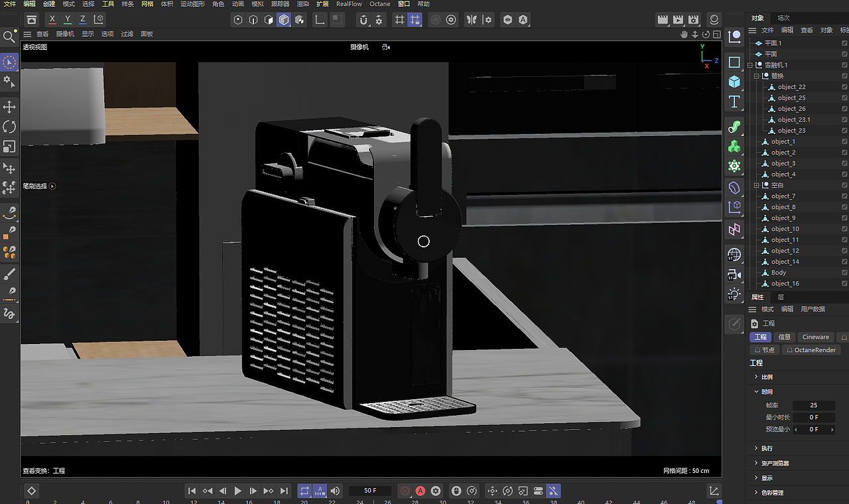Jump to the animation start
849x504 pixels.
tap(192, 491)
